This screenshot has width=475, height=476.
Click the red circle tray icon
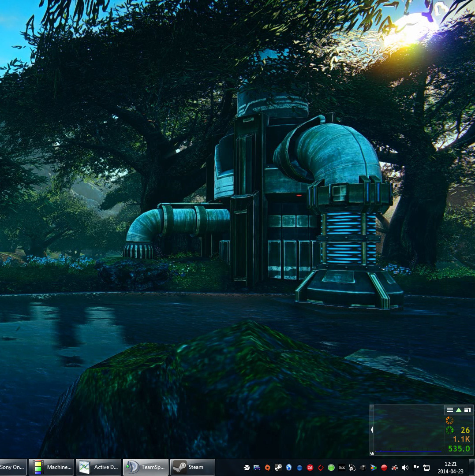point(384,467)
